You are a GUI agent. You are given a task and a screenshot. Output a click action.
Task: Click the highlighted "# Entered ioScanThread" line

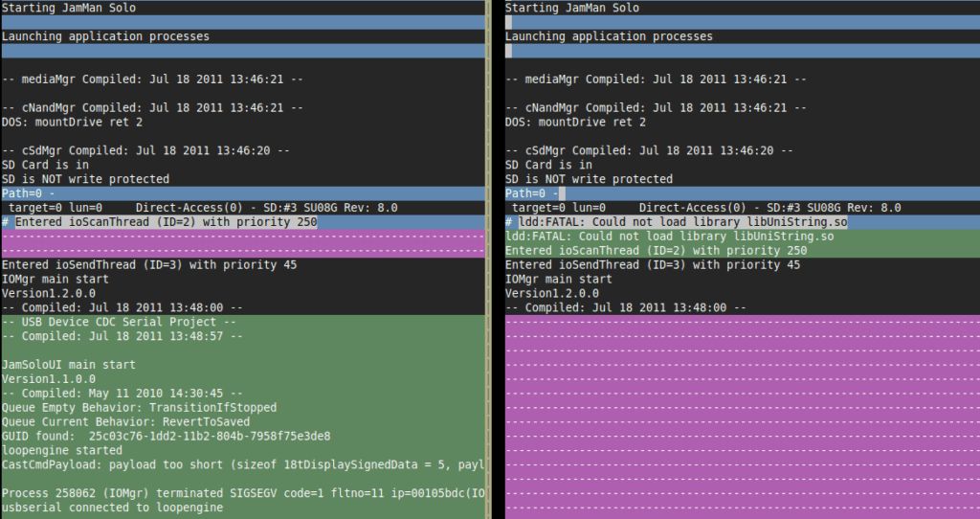click(x=165, y=222)
